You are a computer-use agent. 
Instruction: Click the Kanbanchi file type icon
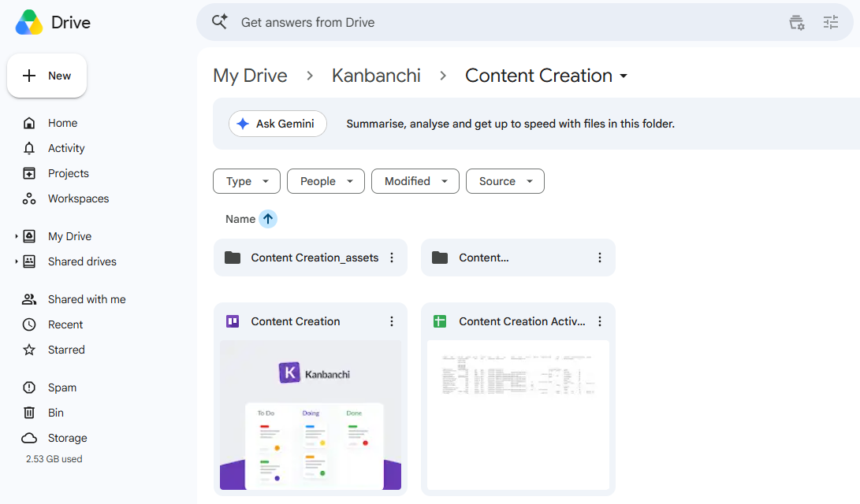(x=233, y=321)
